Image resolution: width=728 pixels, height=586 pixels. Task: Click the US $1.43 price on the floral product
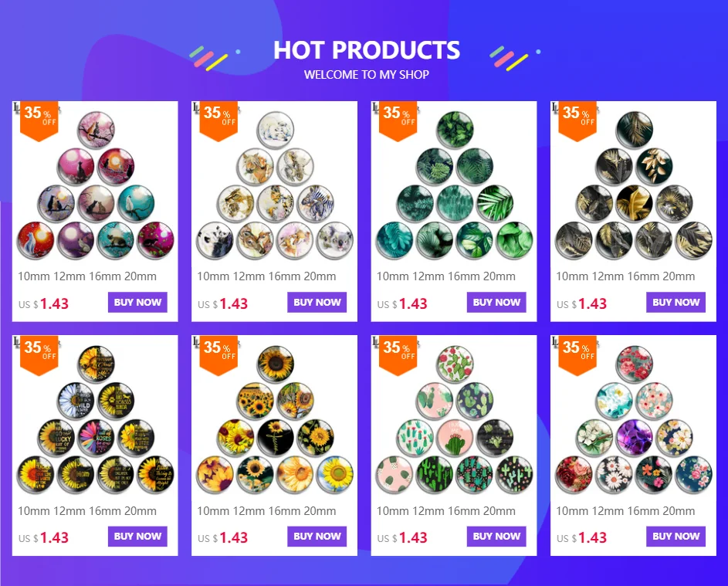[x=581, y=537]
